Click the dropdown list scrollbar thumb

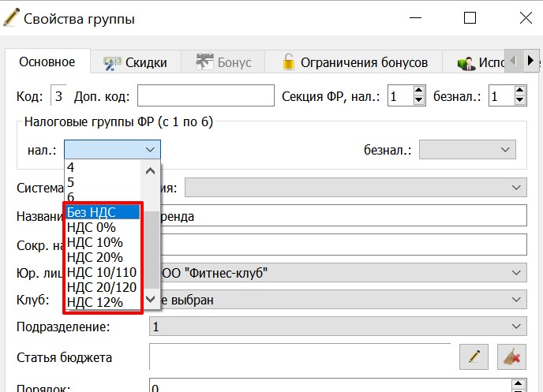click(150, 250)
